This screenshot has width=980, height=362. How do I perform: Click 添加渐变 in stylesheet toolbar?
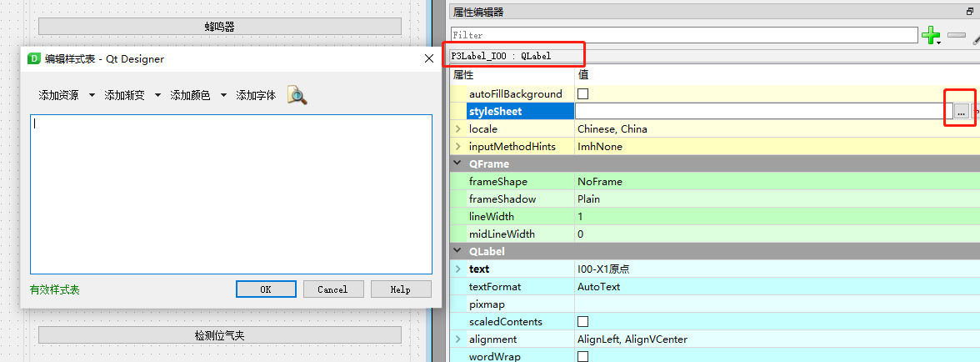[124, 96]
